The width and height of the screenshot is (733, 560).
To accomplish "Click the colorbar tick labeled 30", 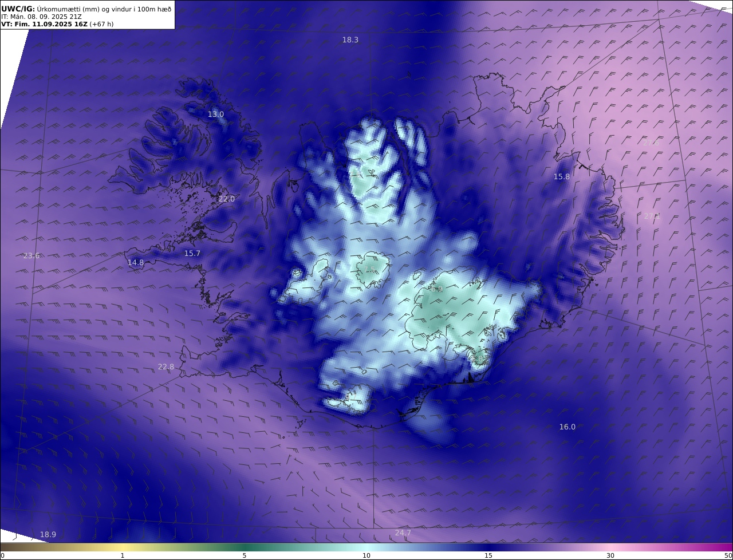I will tap(610, 555).
